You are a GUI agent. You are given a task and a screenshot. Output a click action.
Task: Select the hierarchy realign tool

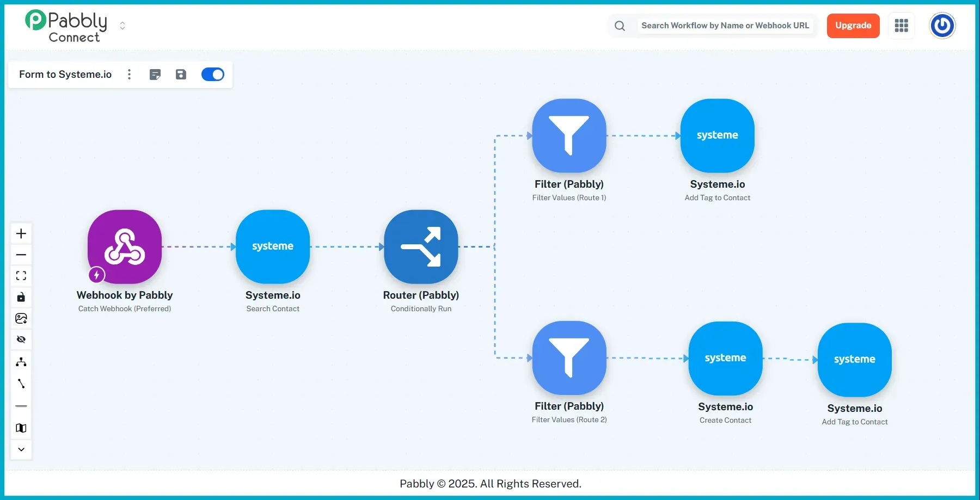(x=21, y=362)
